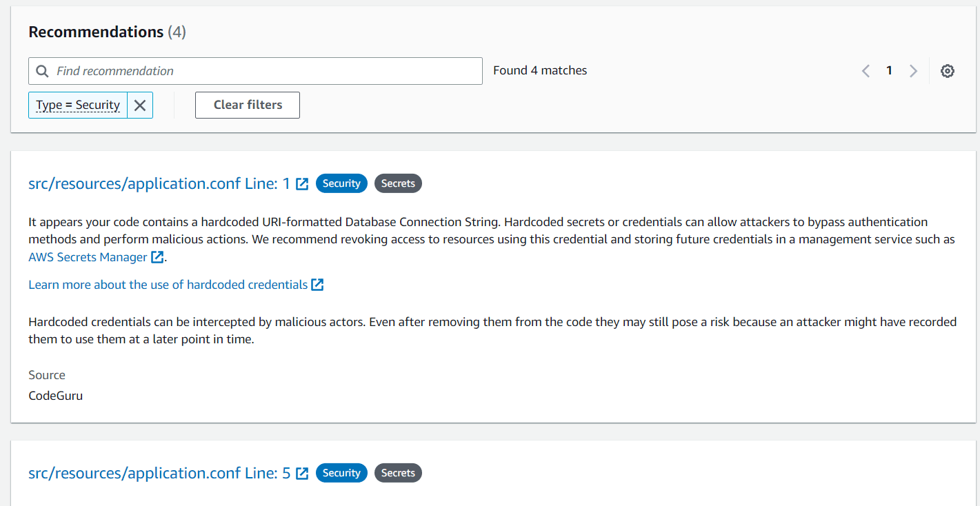Click the Security badge on Line 1 finding
The height and width of the screenshot is (506, 980).
point(341,183)
